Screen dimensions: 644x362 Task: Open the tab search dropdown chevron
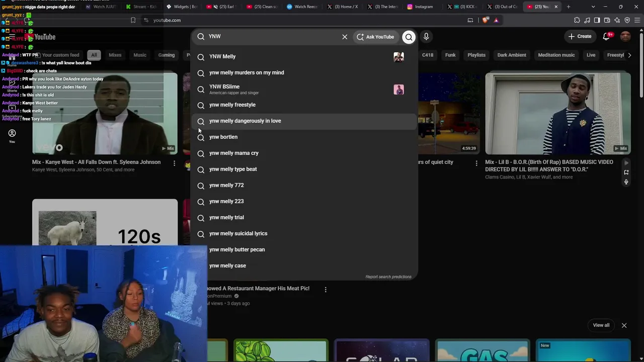593,7
